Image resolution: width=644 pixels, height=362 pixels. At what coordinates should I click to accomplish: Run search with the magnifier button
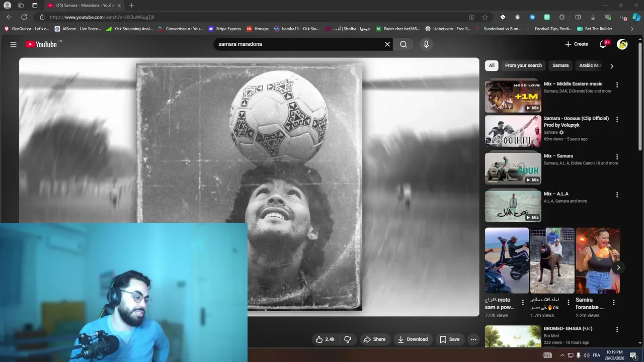(x=404, y=44)
